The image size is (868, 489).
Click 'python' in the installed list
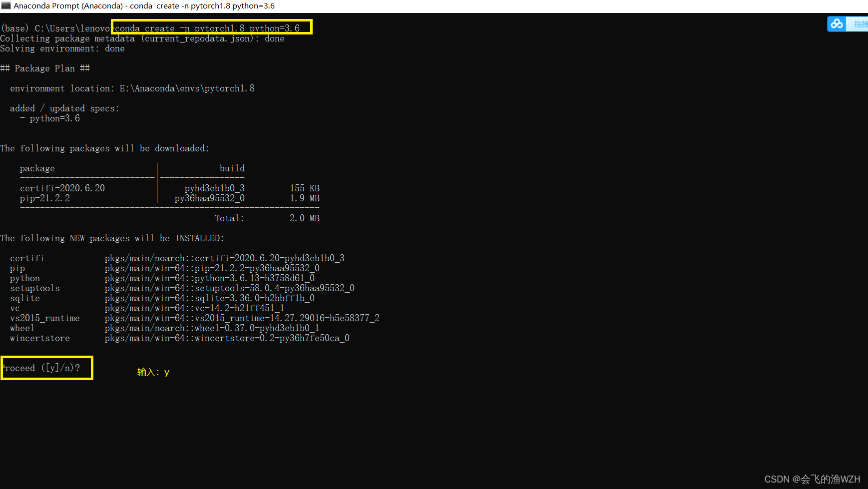(x=25, y=278)
